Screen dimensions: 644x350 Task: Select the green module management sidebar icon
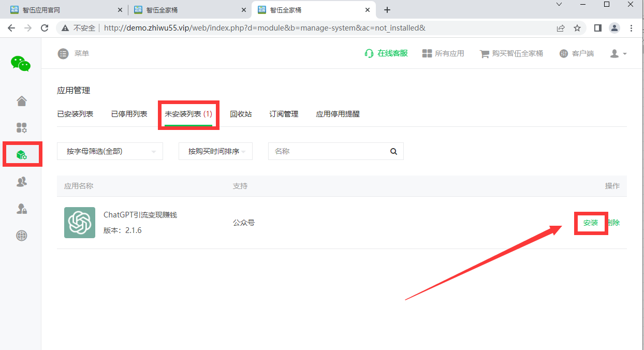(x=21, y=155)
